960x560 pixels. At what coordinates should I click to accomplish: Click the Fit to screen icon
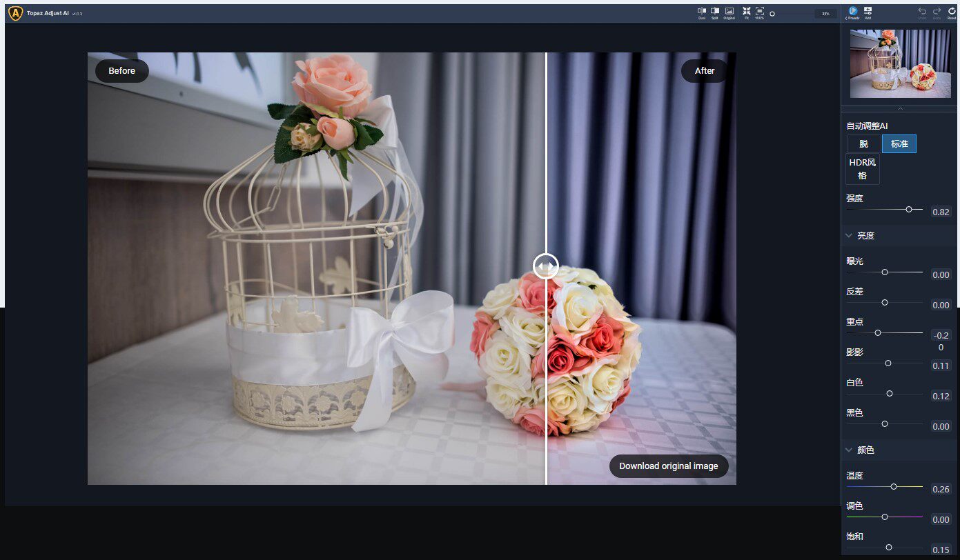pos(746,12)
